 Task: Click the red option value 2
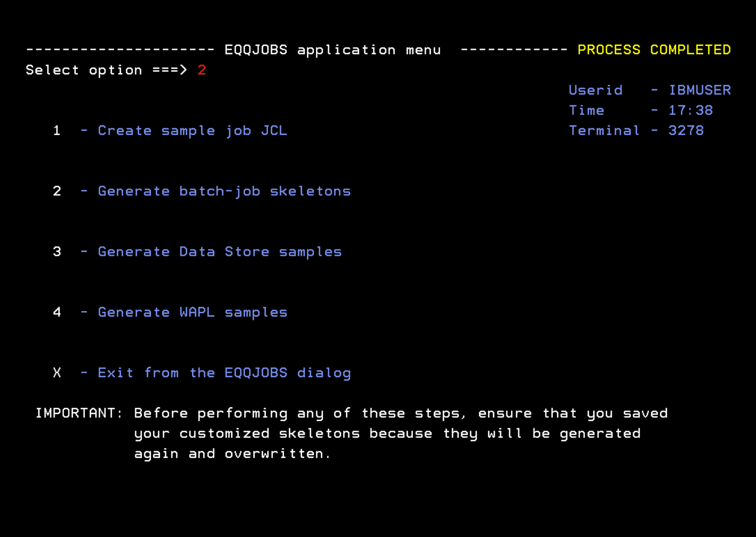[202, 70]
